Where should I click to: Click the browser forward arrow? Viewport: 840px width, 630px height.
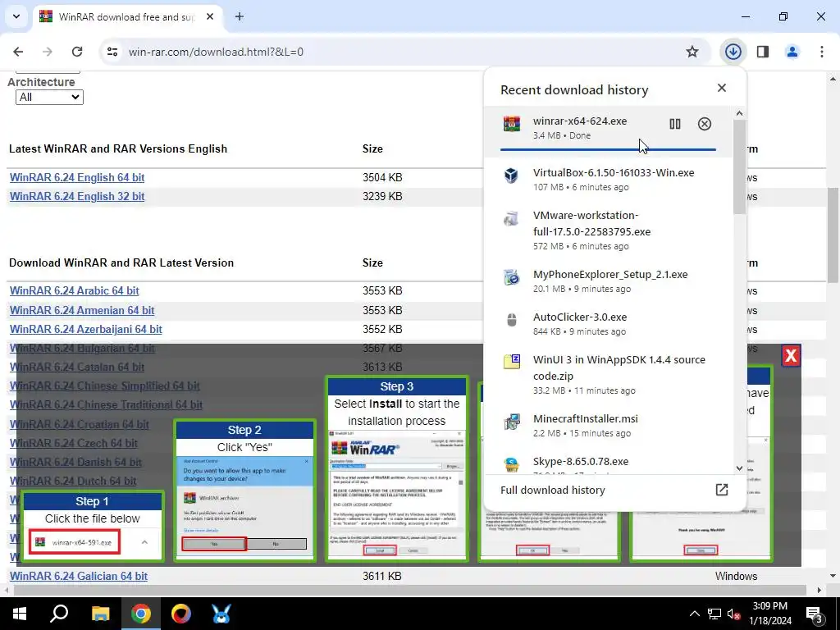(48, 52)
